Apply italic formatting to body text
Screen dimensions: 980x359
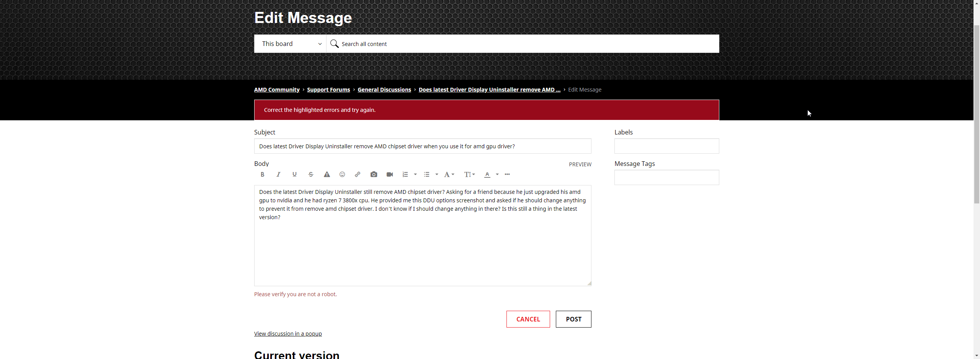click(278, 174)
